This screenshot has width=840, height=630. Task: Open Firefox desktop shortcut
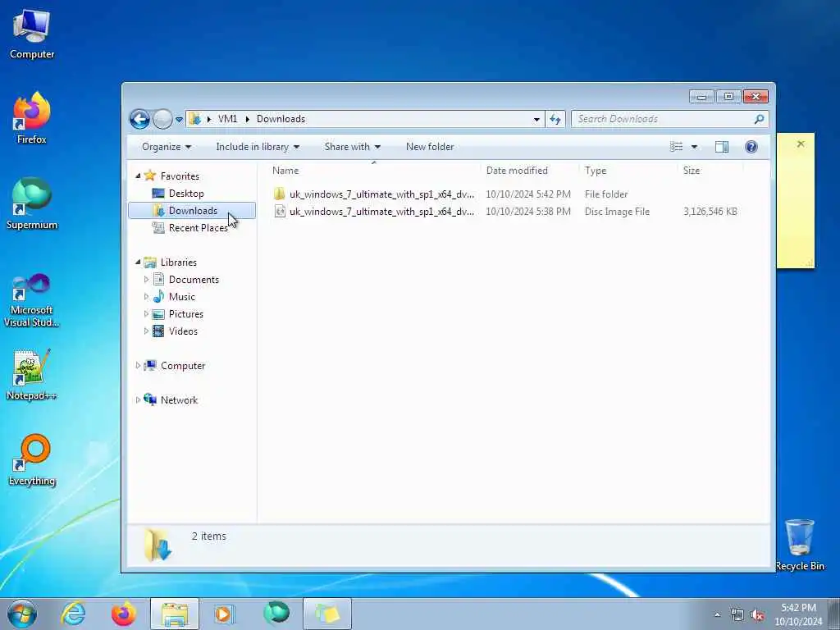pos(32,118)
